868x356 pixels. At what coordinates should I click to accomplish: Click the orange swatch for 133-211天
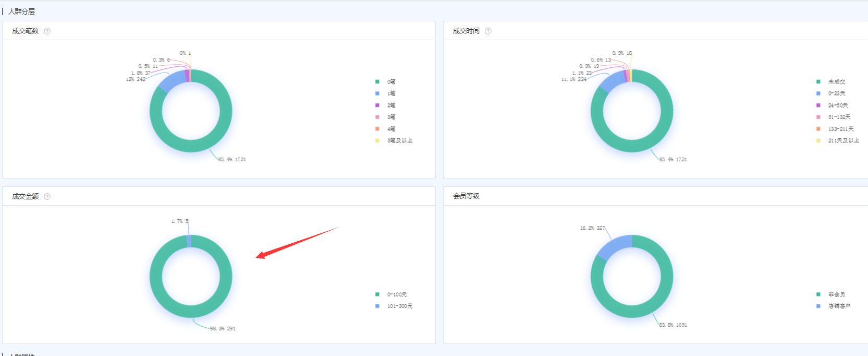[818, 129]
